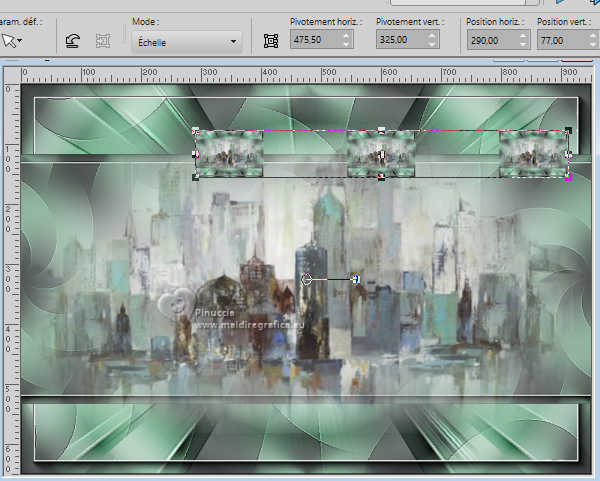Click the bottom-center selection handle
The width and height of the screenshot is (600, 481).
click(382, 177)
